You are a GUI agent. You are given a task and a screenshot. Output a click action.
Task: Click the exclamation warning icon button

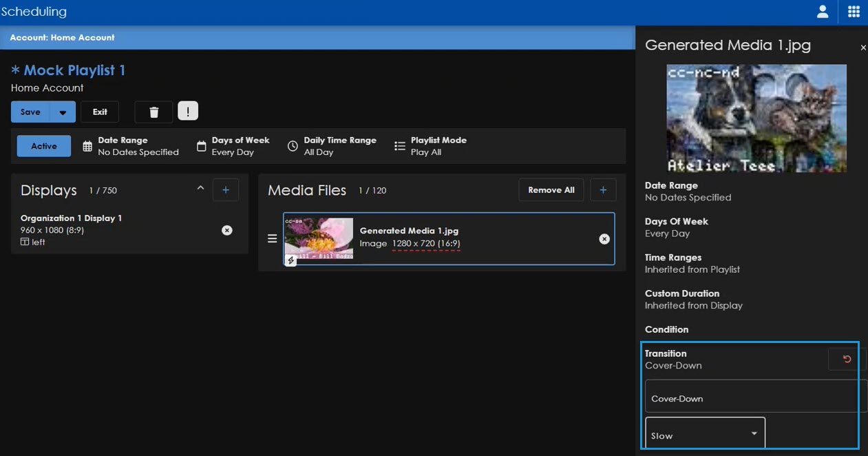click(x=188, y=111)
